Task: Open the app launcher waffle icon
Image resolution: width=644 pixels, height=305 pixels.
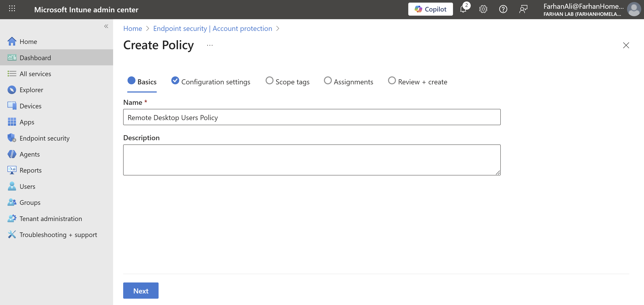Action: (12, 9)
